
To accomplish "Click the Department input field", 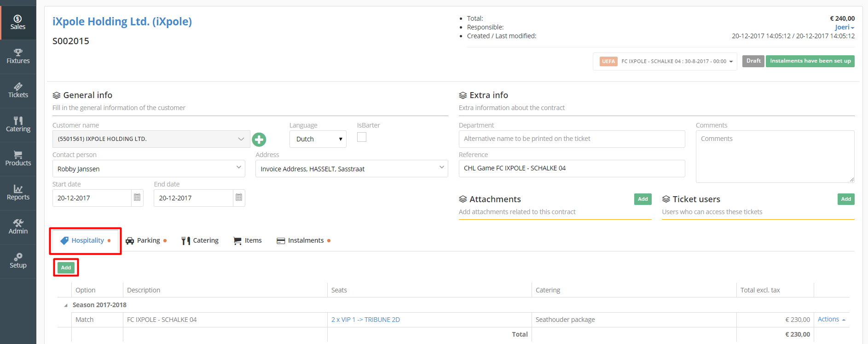I will tap(572, 139).
